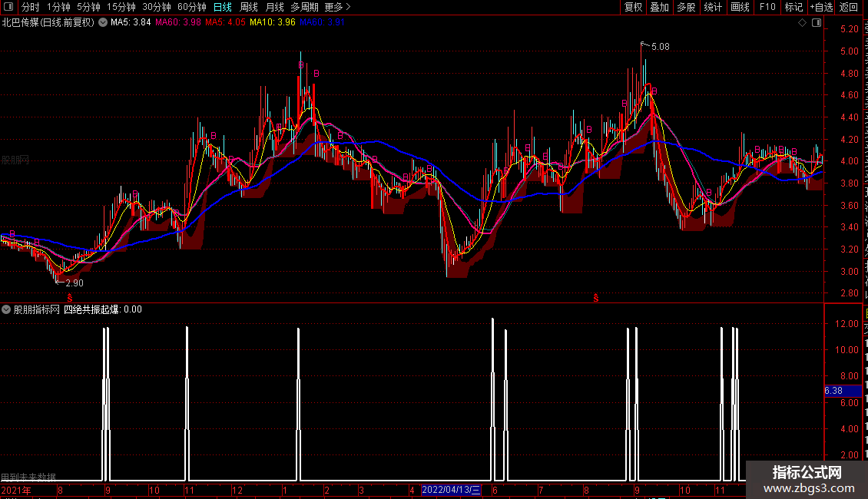Click 返回 to go back

point(848,7)
